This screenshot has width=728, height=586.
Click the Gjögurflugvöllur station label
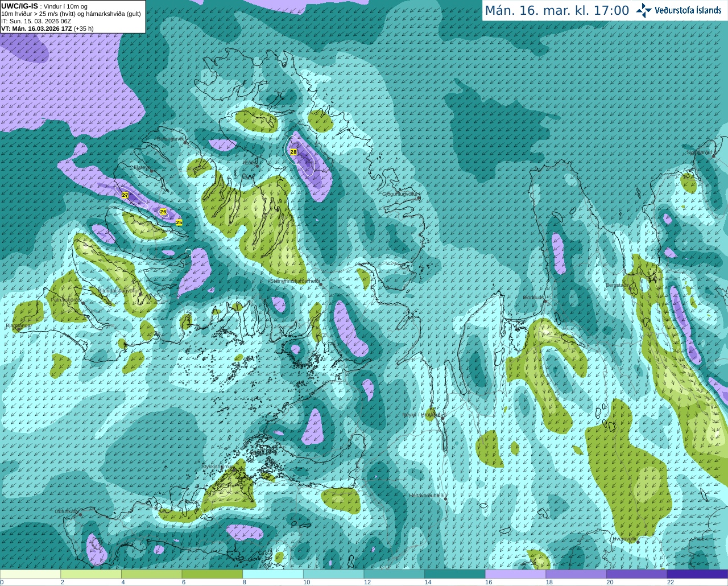click(400, 194)
